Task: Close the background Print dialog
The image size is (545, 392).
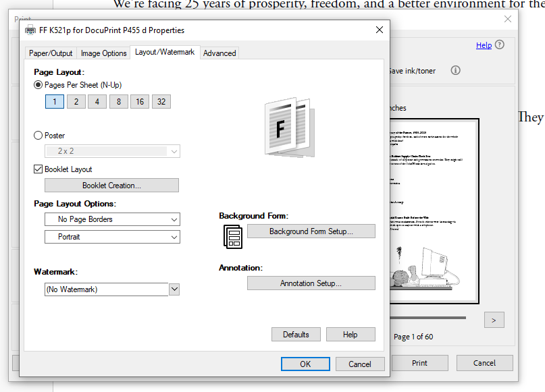Action: point(508,19)
